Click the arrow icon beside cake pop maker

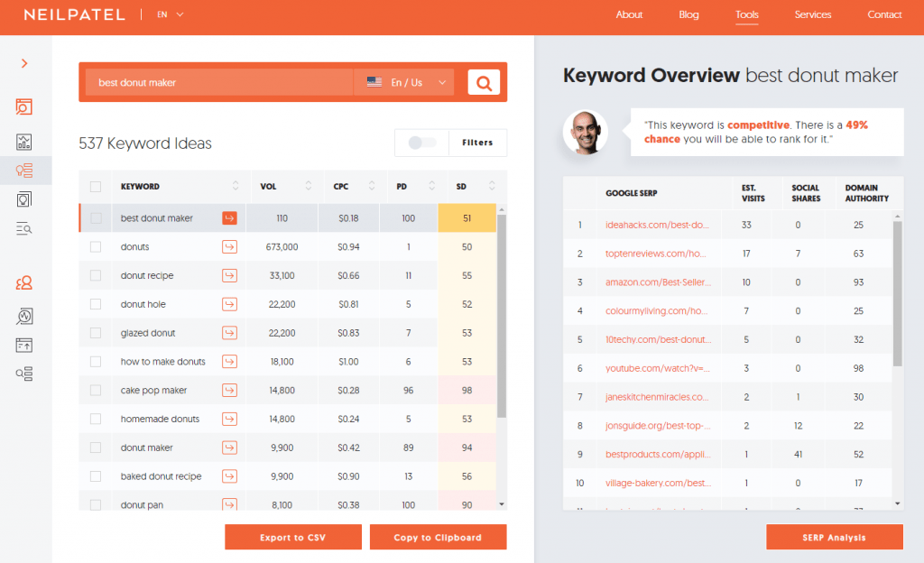(229, 390)
